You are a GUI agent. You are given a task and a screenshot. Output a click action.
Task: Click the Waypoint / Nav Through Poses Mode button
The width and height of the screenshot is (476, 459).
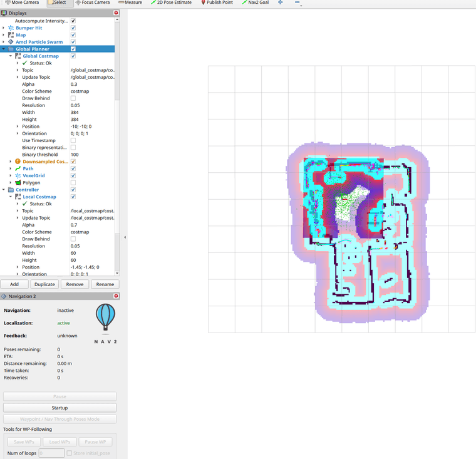pyautogui.click(x=59, y=419)
